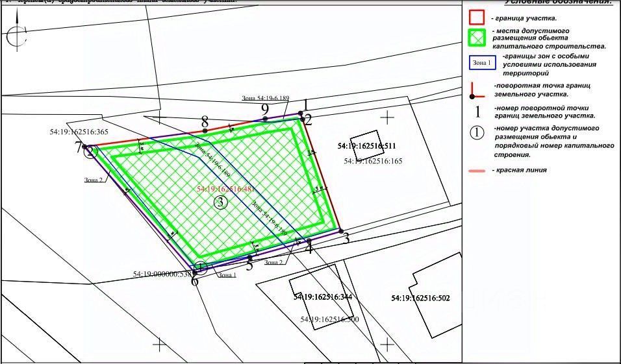Click the red parcel boundary square in legend
Image resolution: width=621 pixels, height=364 pixels.
coord(477,18)
